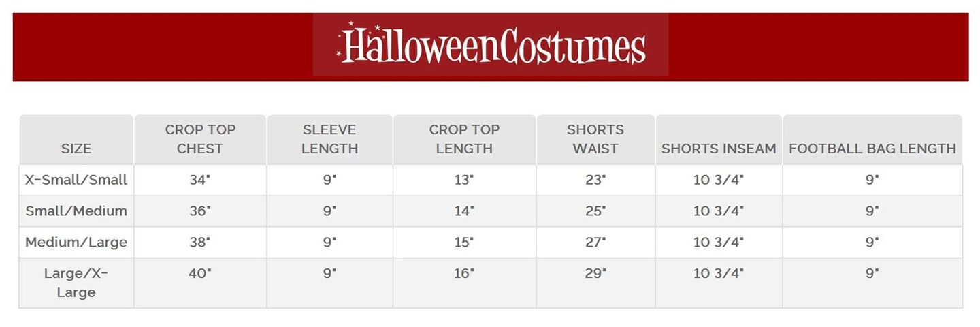Select the SHORTS INSEAM header
Screen dimensions: 980x327
[719, 149]
